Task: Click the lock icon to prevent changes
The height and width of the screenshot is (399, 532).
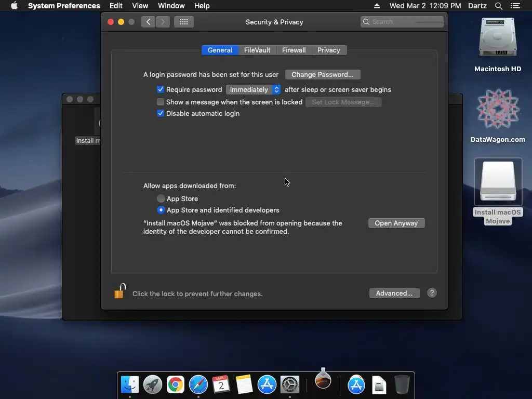Action: point(120,291)
